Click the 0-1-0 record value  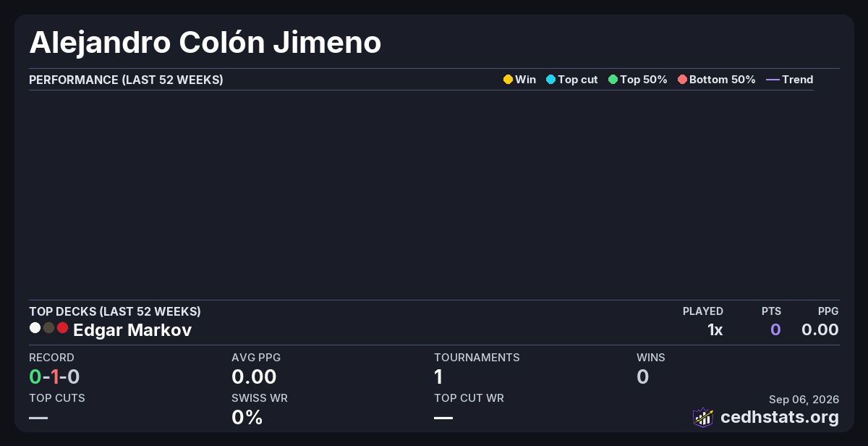54,376
